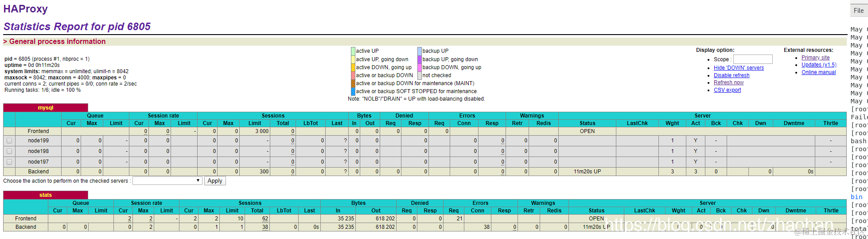Screen dimensions: 868x239
Task: Open the Primary site link
Action: click(x=815, y=58)
